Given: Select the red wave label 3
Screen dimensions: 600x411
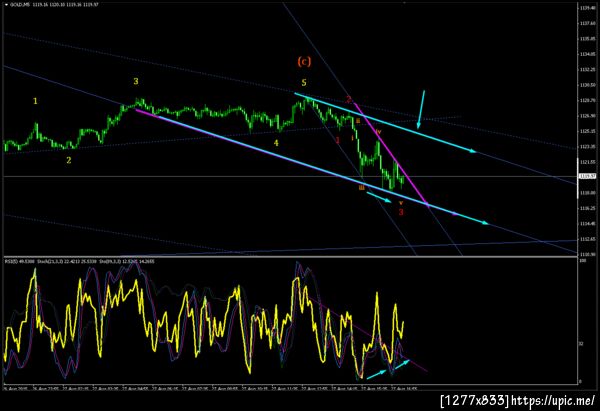Looking at the screenshot, I should pyautogui.click(x=401, y=212).
